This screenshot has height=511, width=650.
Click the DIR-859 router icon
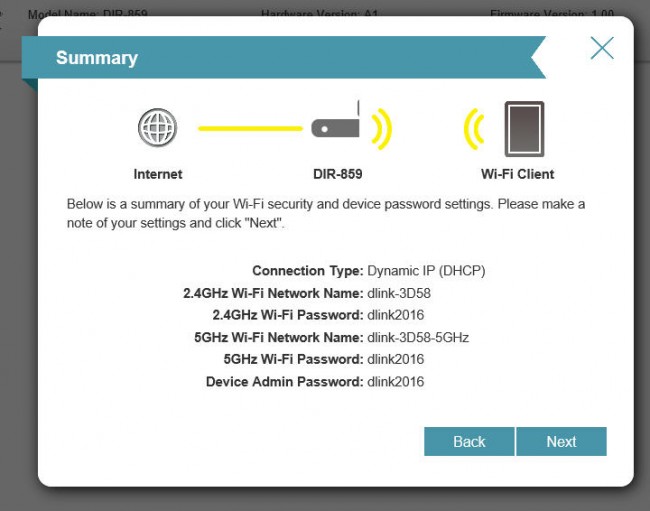[x=336, y=120]
